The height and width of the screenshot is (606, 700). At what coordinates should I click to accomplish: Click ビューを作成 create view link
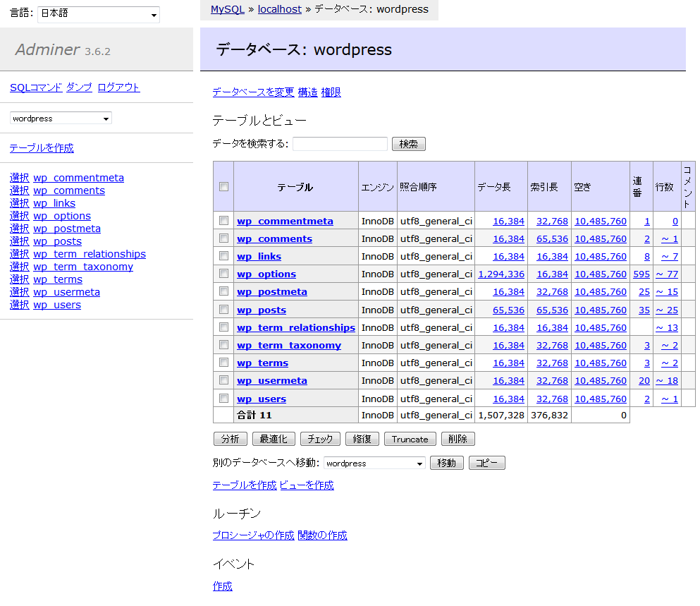(x=307, y=485)
